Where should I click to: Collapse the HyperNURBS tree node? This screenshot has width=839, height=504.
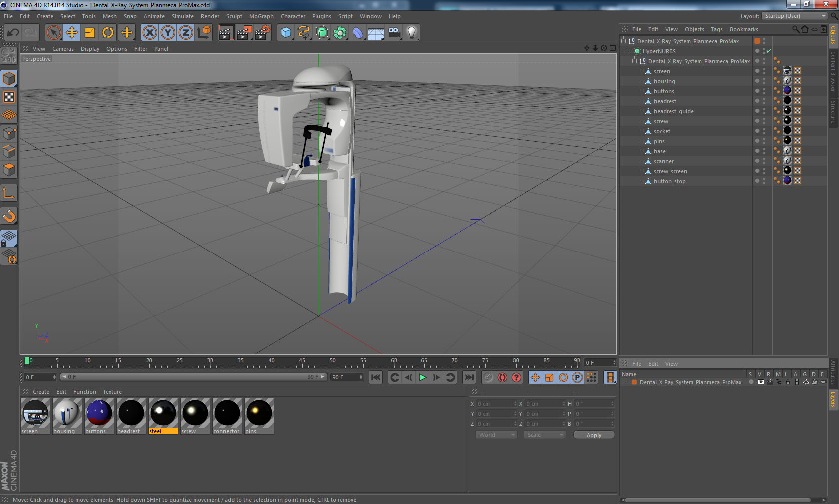pos(629,51)
